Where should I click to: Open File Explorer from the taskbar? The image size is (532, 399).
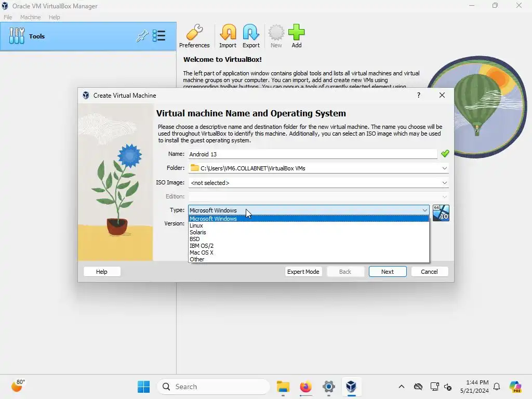pyautogui.click(x=283, y=387)
